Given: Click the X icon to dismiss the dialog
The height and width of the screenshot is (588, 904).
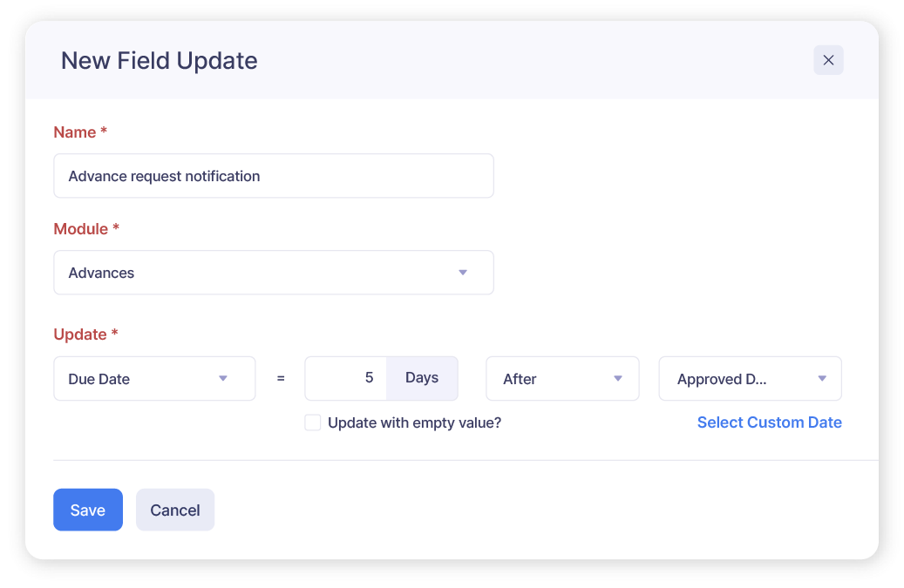Looking at the screenshot, I should [828, 60].
